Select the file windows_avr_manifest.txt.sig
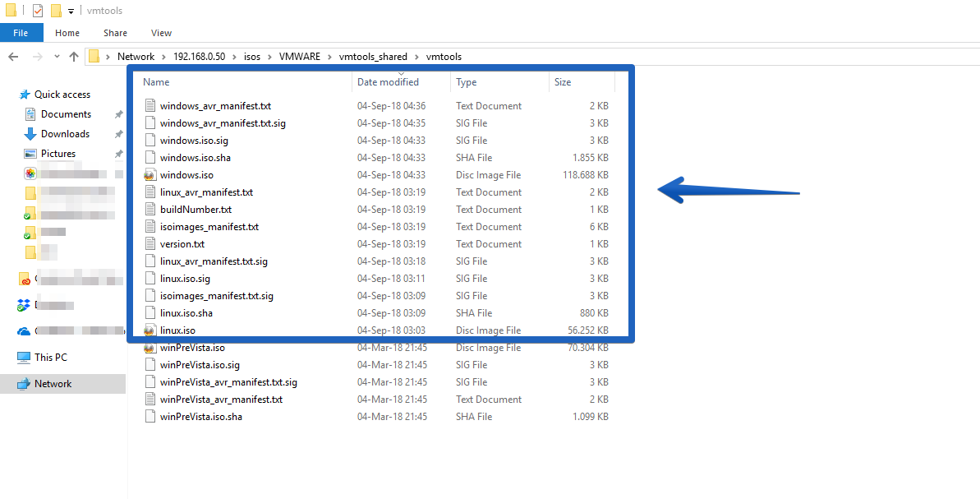This screenshot has width=980, height=499. 223,123
